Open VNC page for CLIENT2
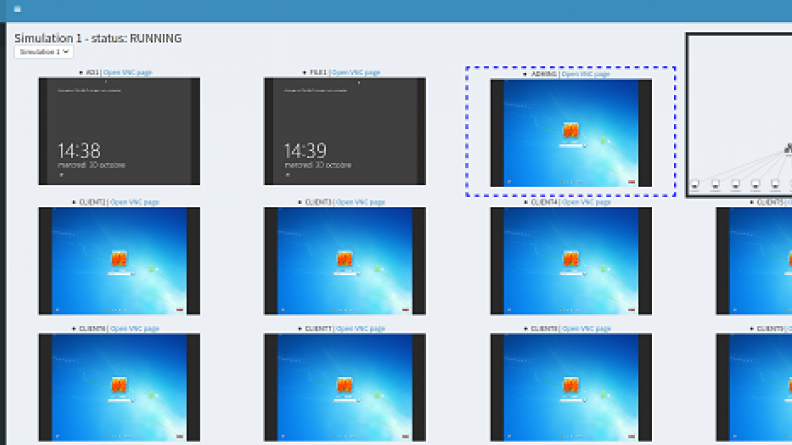Viewport: 792px width, 445px height. coord(134,202)
